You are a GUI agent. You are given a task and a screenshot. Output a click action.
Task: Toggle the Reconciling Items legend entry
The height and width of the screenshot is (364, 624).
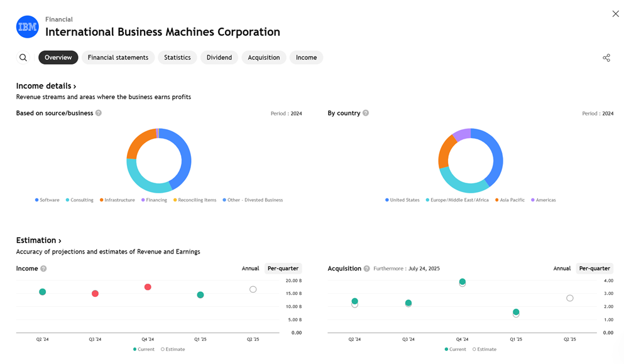click(x=195, y=200)
